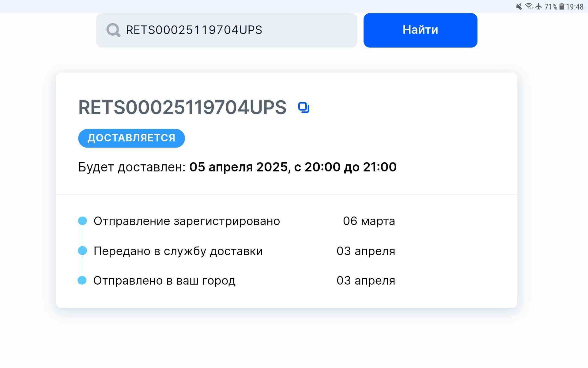Click the Передано в службу доставки label
The image size is (588, 368).
point(178,251)
